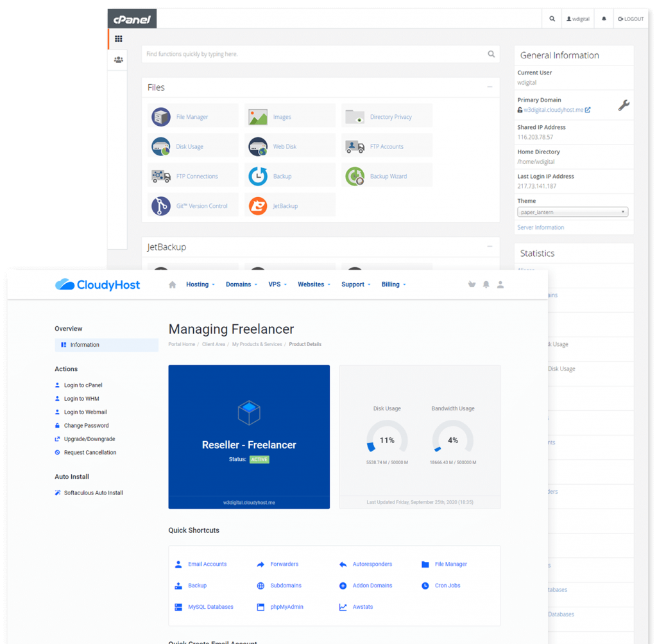Expand the VPS menu
This screenshot has width=657, height=644.
coord(277,284)
